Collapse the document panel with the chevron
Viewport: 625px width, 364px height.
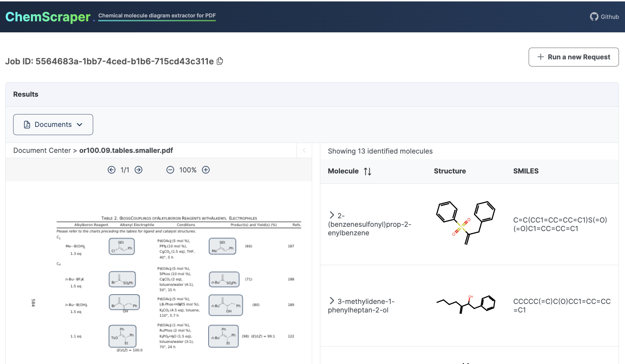click(x=304, y=150)
